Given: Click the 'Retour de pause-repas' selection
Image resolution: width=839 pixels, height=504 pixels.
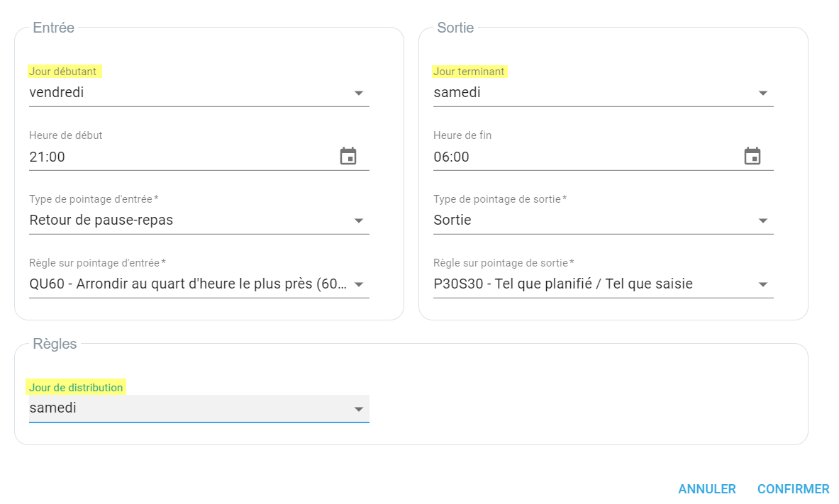Looking at the screenshot, I should (101, 220).
